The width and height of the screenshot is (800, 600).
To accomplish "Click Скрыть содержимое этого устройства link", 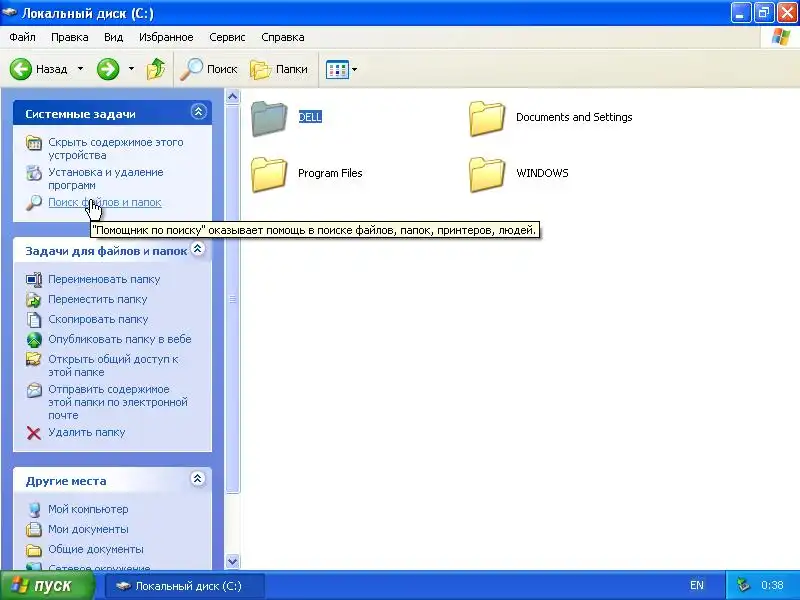I will point(116,148).
